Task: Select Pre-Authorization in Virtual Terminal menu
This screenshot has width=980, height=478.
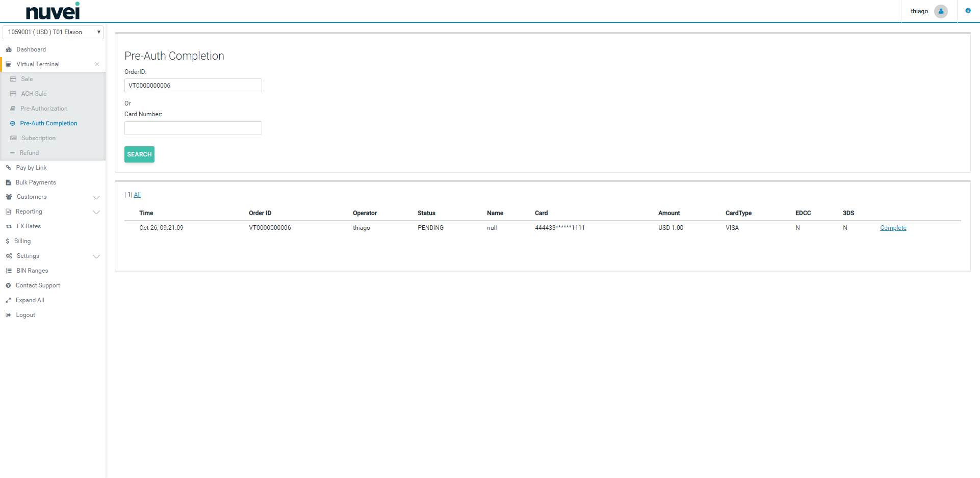Action: [x=44, y=109]
